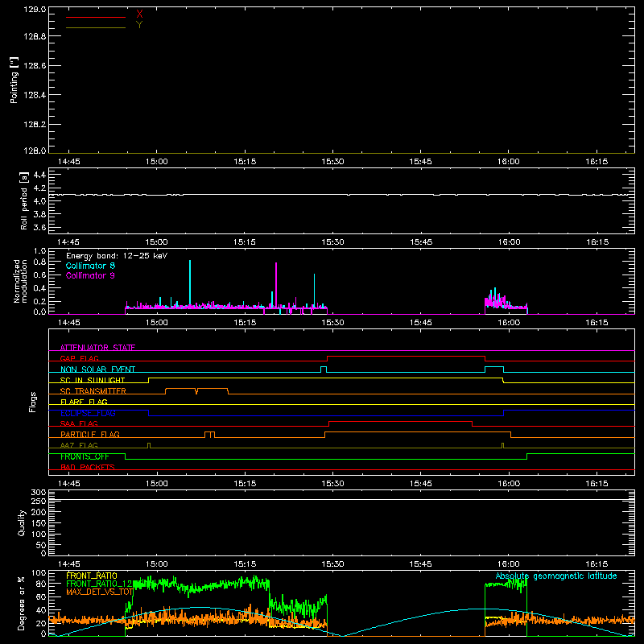Image resolution: width=644 pixels, height=644 pixels.
Task: Click the 128.2 tick label
Action: pyautogui.click(x=35, y=125)
